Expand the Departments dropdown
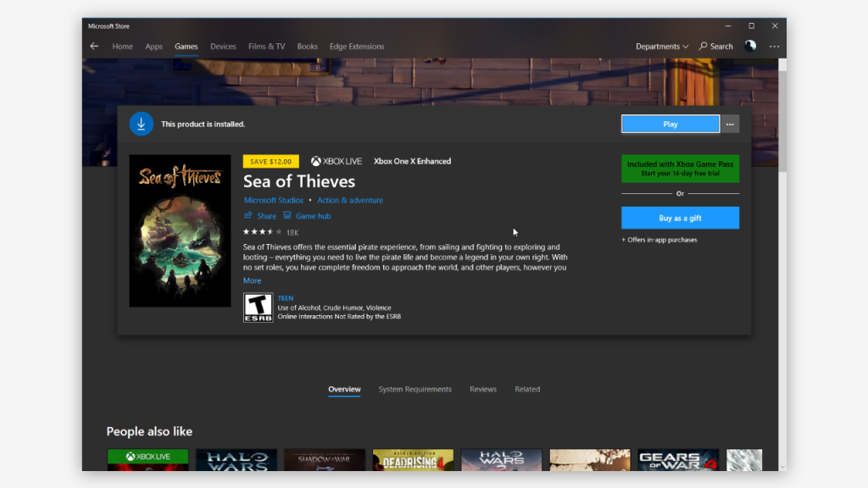Screen dimensions: 868x488 [x=661, y=47]
